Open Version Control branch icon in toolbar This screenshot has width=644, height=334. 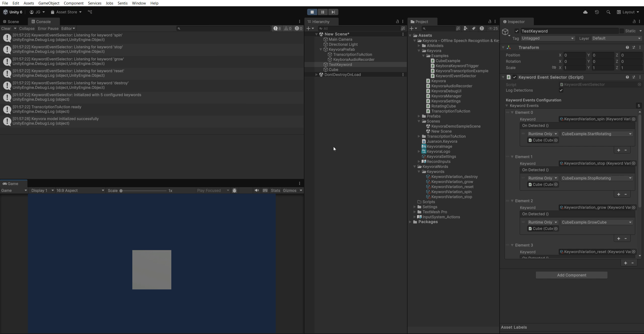90,12
